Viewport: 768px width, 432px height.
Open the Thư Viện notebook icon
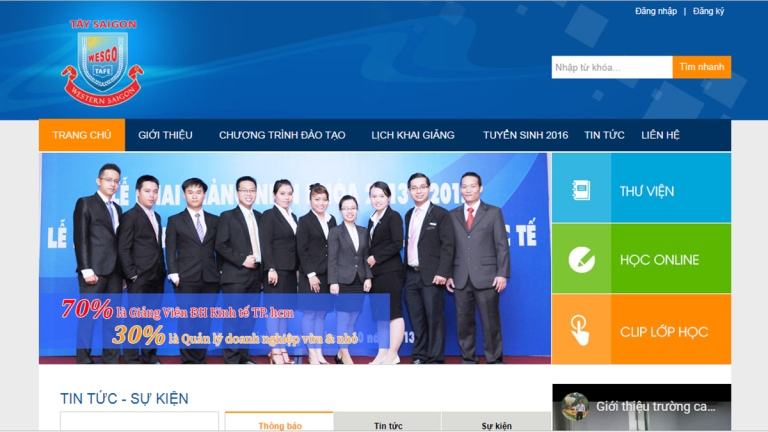click(x=581, y=190)
